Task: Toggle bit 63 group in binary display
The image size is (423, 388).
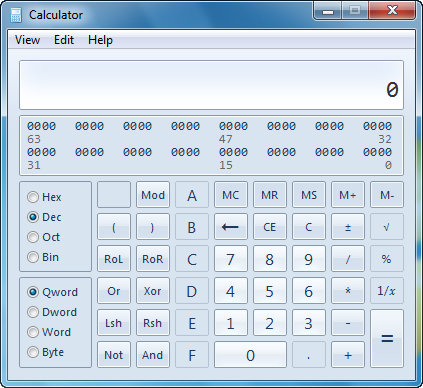Action: tap(41, 126)
